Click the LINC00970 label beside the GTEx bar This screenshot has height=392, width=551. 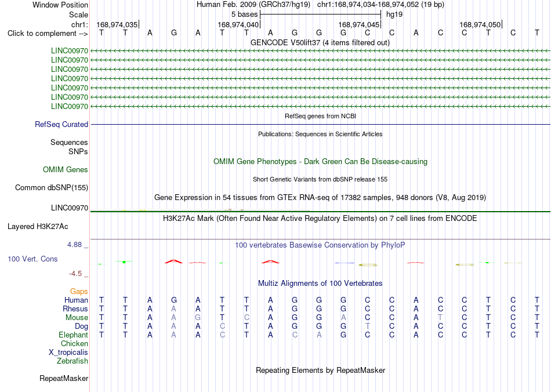click(x=70, y=208)
